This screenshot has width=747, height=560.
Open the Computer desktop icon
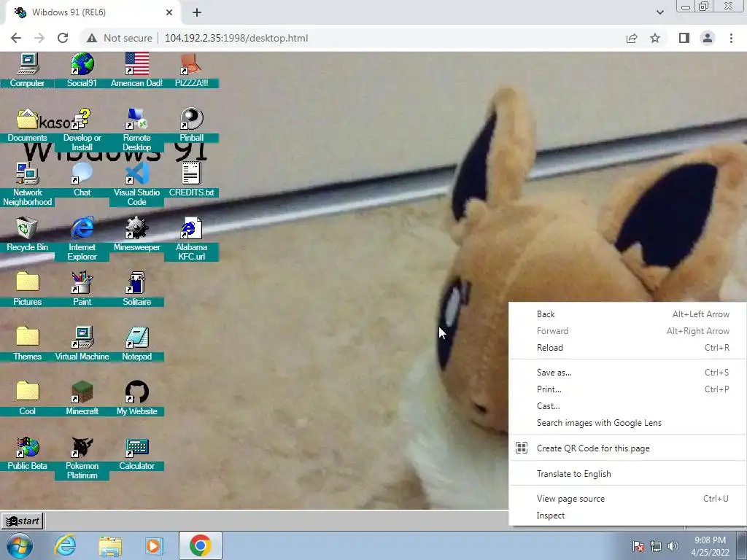(27, 65)
